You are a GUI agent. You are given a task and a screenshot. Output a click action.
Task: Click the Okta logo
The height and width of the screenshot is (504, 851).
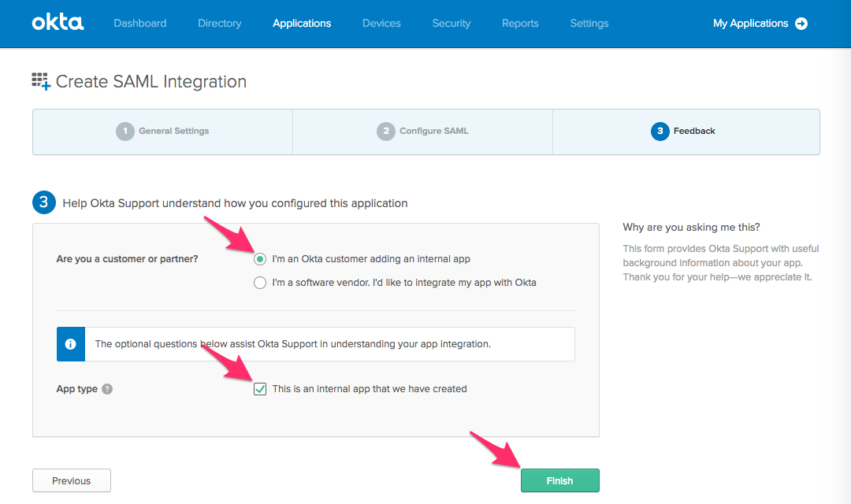pos(58,23)
